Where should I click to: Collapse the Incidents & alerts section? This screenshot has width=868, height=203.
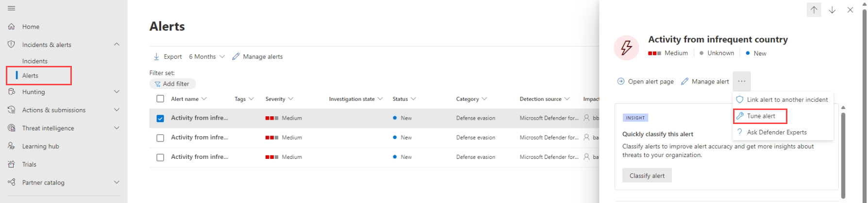[x=117, y=45]
